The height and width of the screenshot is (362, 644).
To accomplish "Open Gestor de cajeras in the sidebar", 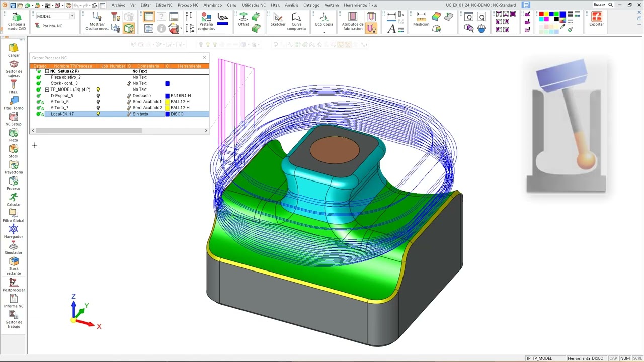I will click(14, 69).
